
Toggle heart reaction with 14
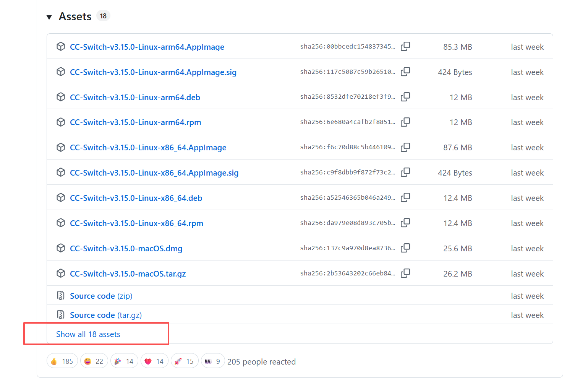coord(154,361)
